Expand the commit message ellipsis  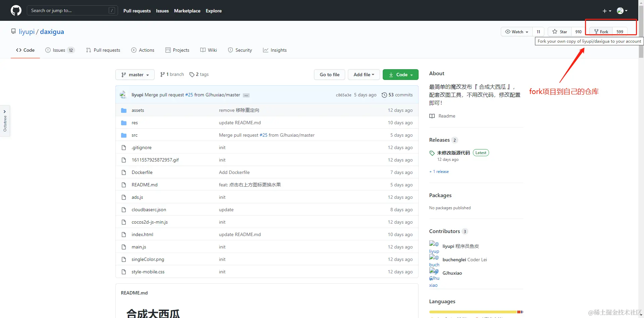(x=246, y=95)
